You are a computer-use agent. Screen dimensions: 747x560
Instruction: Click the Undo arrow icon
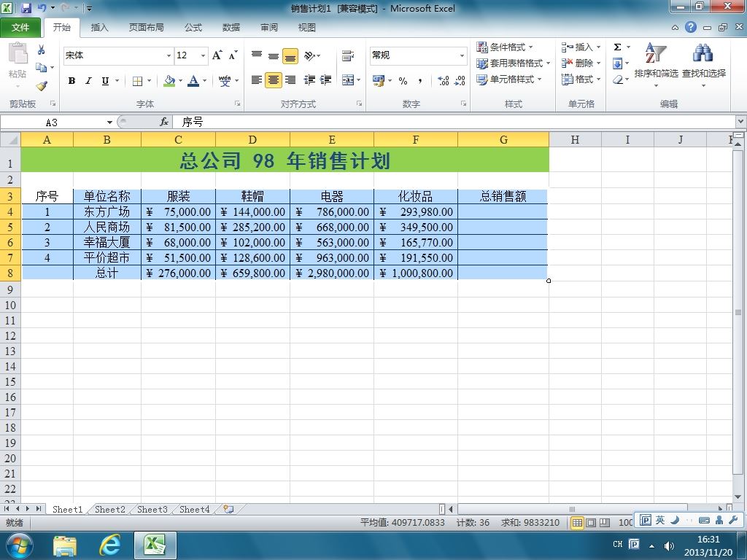42,8
